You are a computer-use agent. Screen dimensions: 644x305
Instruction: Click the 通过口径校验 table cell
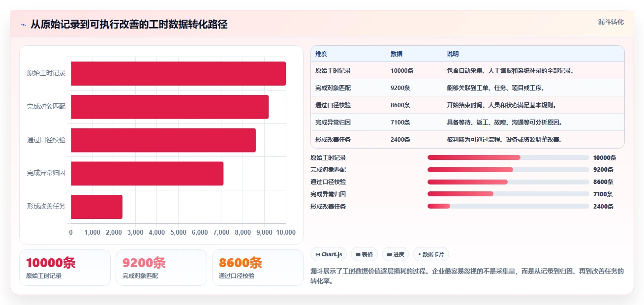pyautogui.click(x=333, y=105)
